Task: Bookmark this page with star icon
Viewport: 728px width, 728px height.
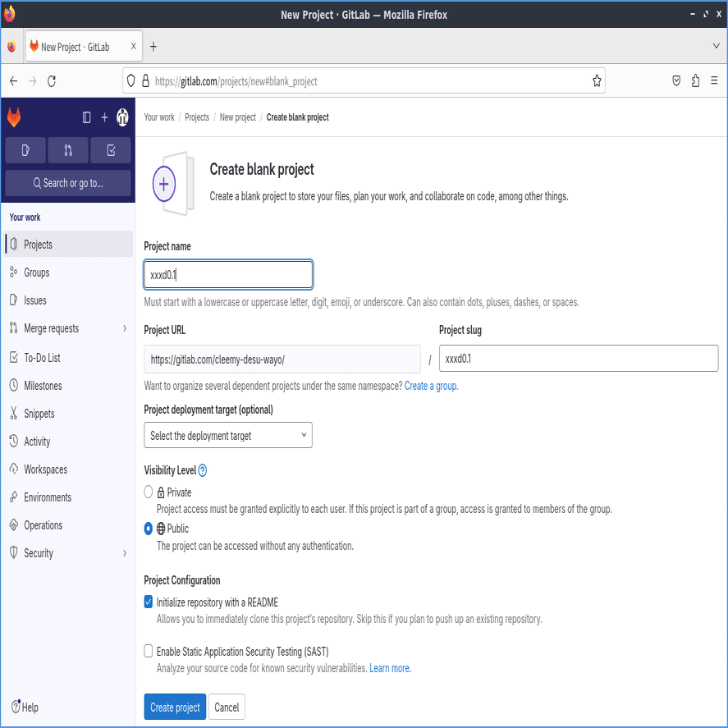Action: [597, 81]
